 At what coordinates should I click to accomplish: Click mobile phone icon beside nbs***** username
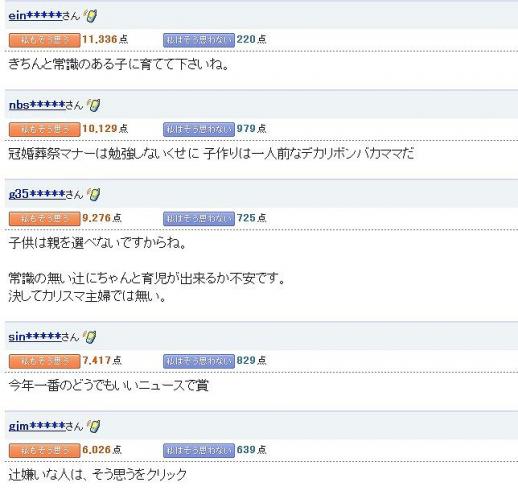coord(93,105)
